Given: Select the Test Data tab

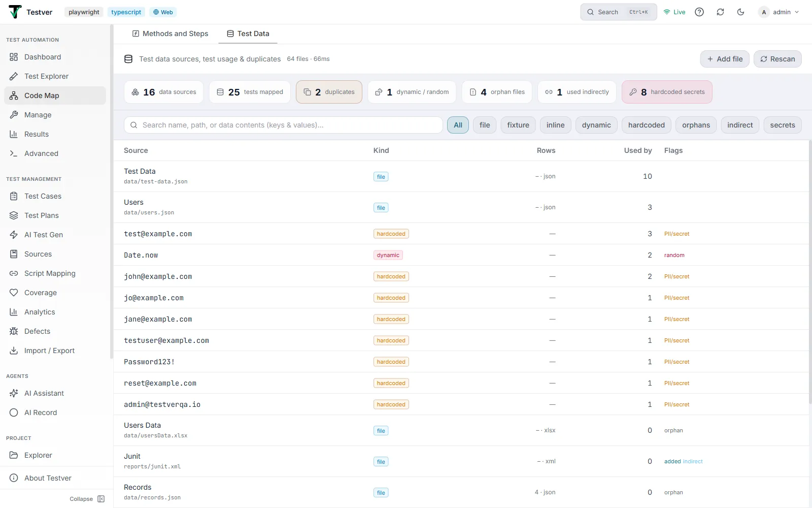Looking at the screenshot, I should coord(248,34).
